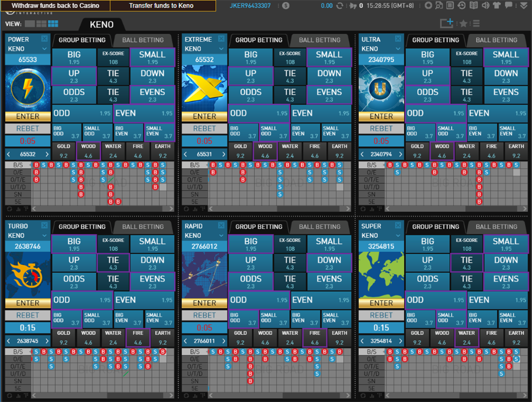Switch to the single-panel view
The image size is (532, 402).
29,24
